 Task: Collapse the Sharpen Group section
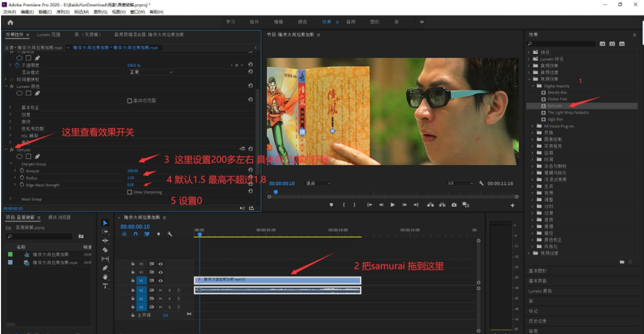click(11, 164)
